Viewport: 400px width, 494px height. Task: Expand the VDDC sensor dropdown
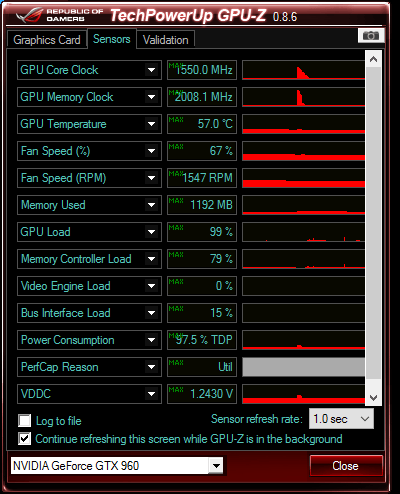pos(152,394)
